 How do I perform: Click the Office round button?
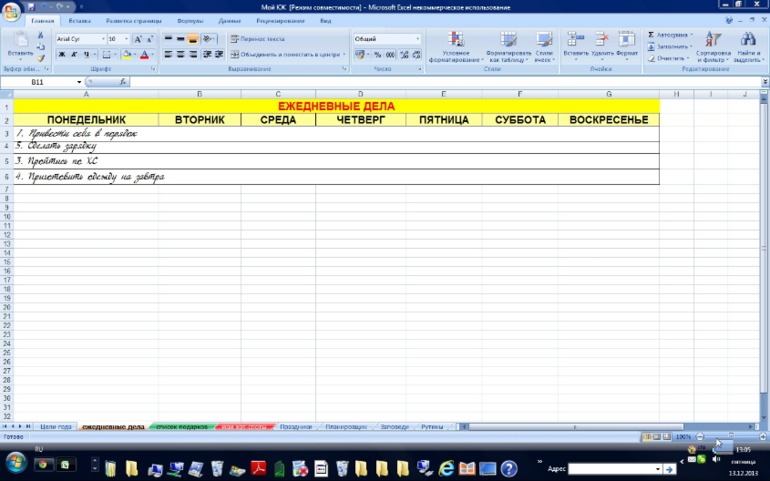point(12,11)
